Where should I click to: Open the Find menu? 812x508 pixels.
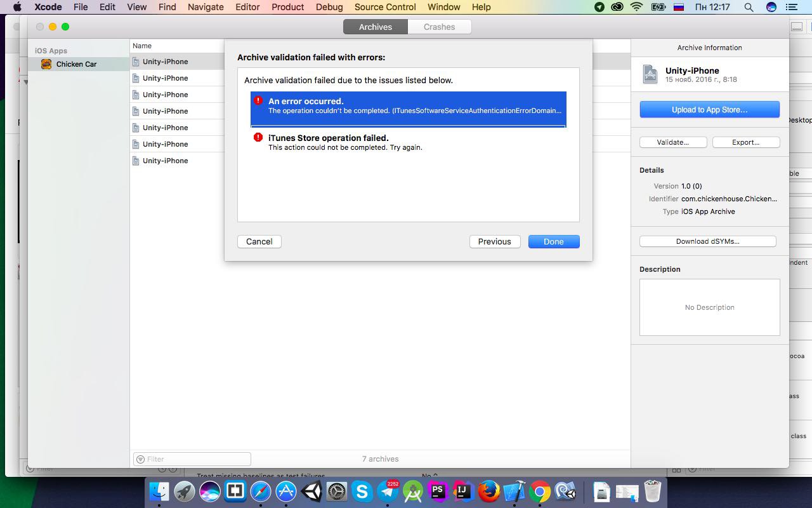point(167,7)
